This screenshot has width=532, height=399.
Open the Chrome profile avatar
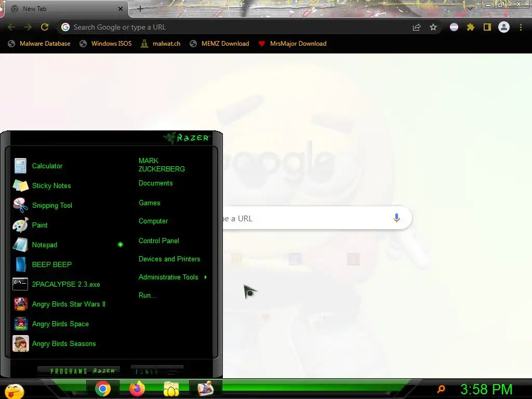point(504,27)
